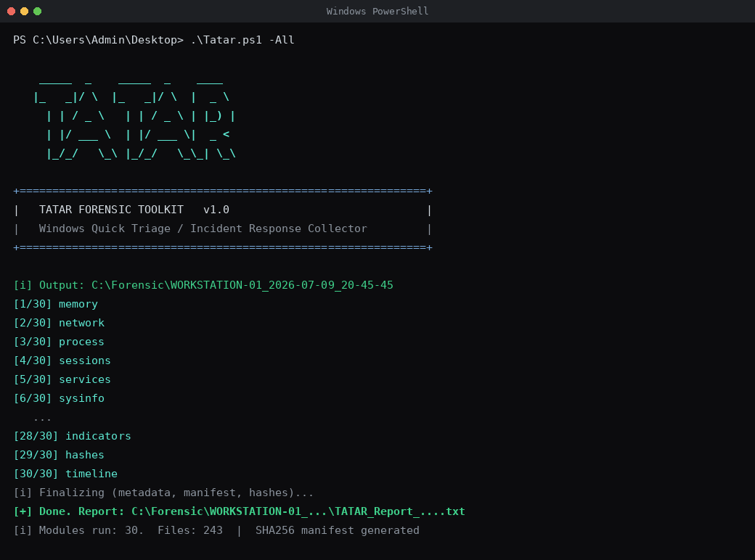Click the '...' ellipsis line
The image size is (755, 560).
[x=42, y=419]
